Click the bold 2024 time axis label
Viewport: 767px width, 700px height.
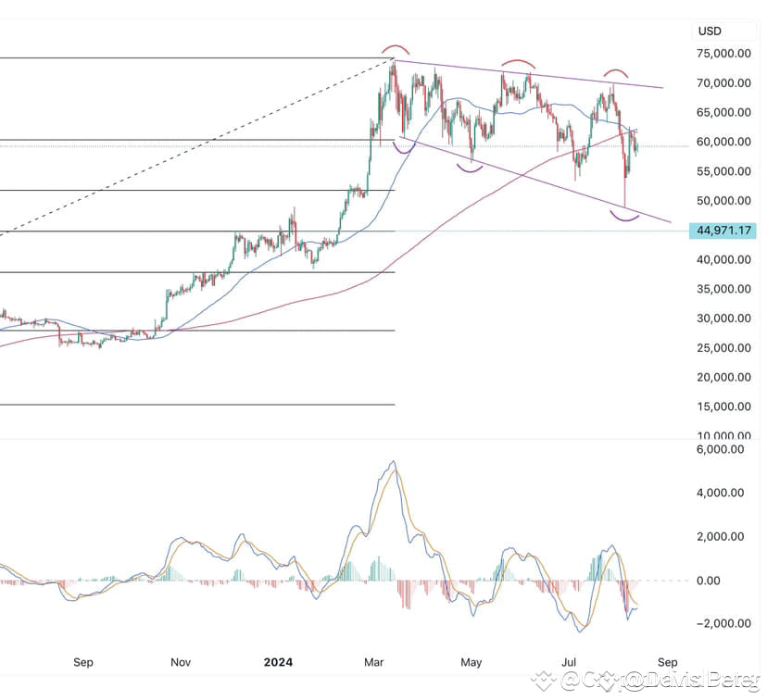click(x=278, y=662)
